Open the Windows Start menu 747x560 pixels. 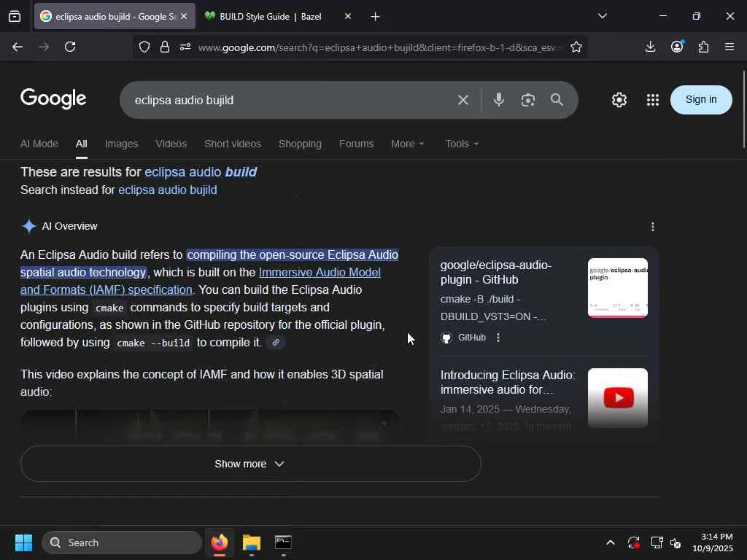point(23,542)
